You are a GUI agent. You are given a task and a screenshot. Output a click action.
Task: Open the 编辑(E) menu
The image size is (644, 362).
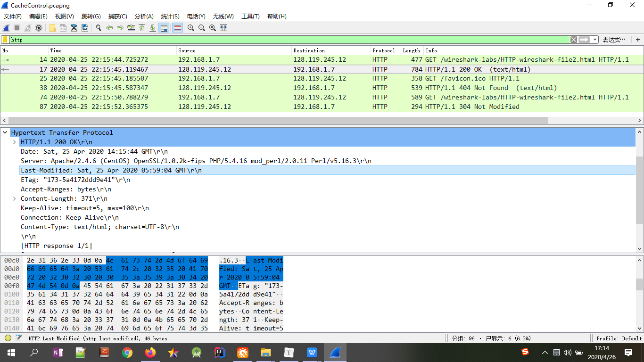38,16
